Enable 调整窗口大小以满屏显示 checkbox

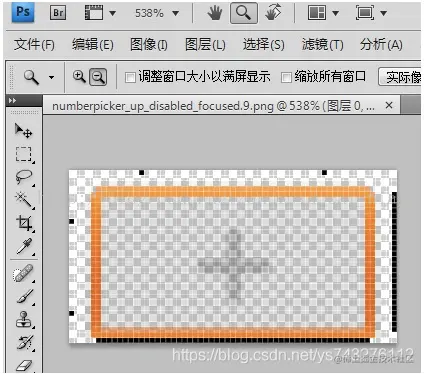tap(130, 78)
